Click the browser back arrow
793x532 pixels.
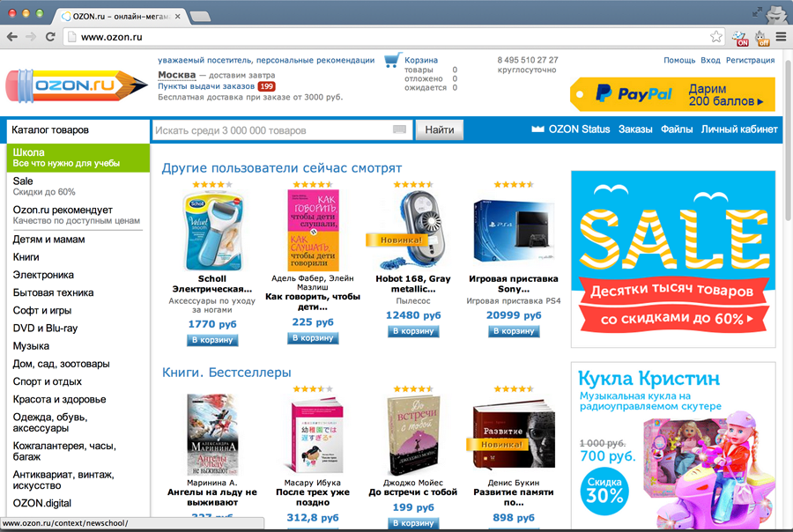coord(12,37)
